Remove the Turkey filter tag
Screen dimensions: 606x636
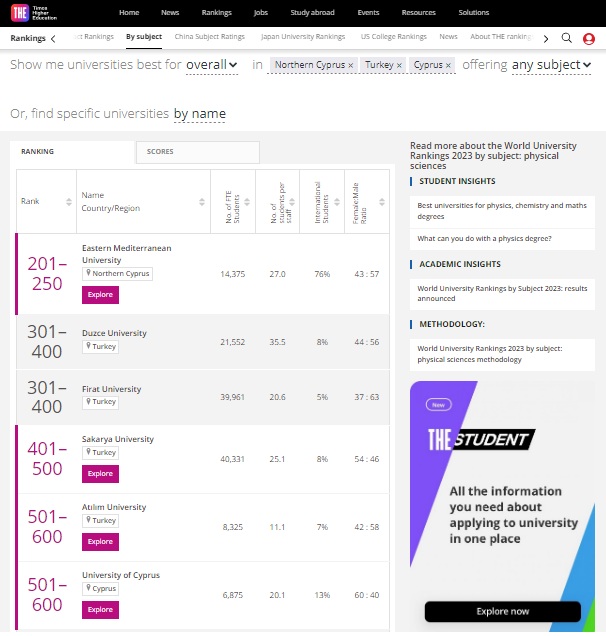[x=399, y=65]
